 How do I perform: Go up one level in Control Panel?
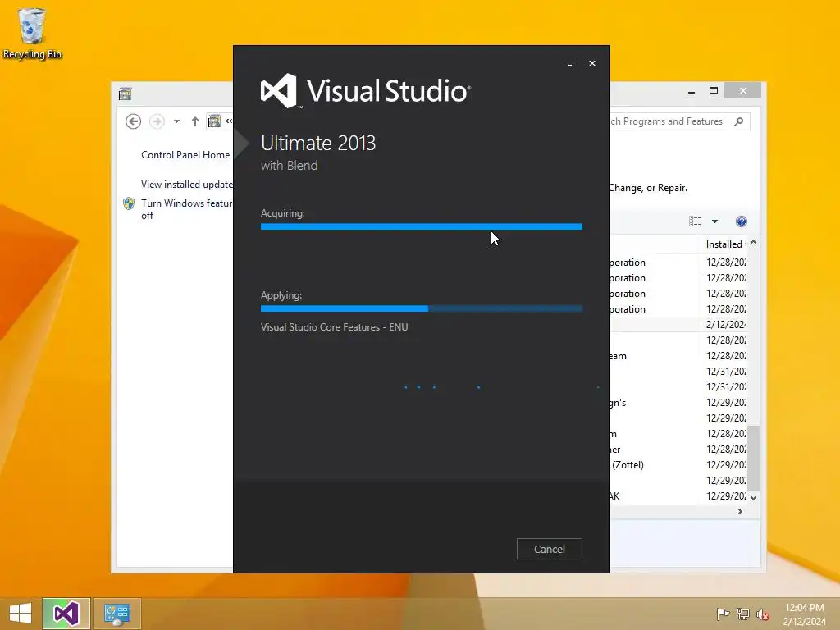click(x=195, y=121)
